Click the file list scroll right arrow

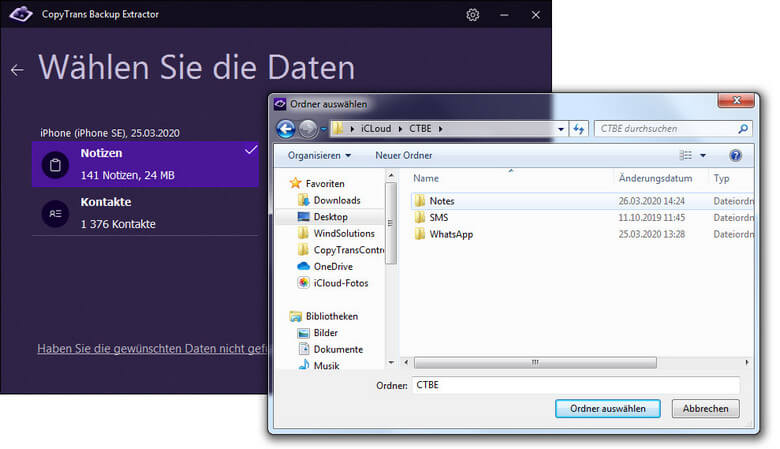point(747,362)
